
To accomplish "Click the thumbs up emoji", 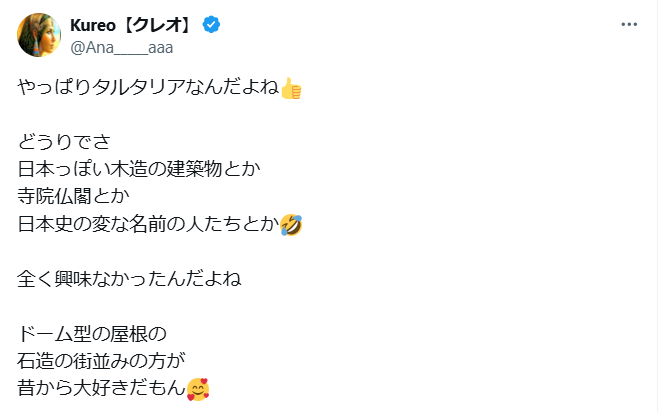I will tap(291, 89).
